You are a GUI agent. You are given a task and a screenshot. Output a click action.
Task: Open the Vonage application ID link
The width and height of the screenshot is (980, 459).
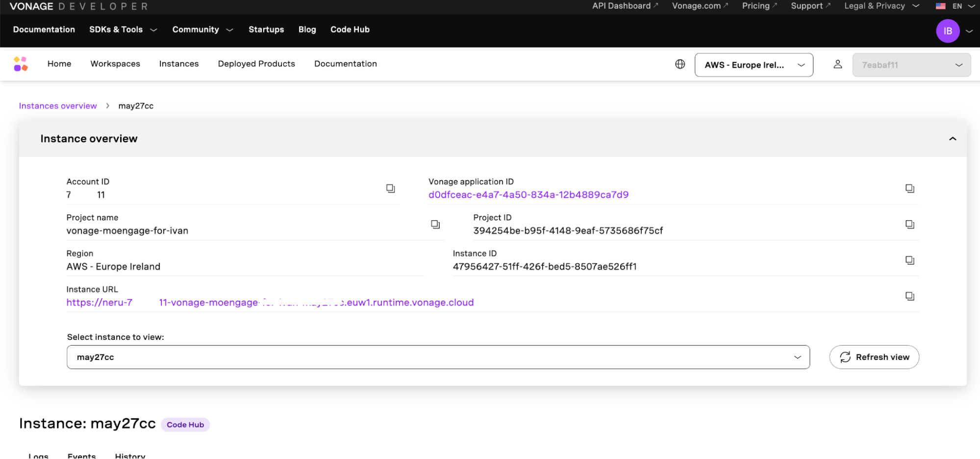coord(528,195)
